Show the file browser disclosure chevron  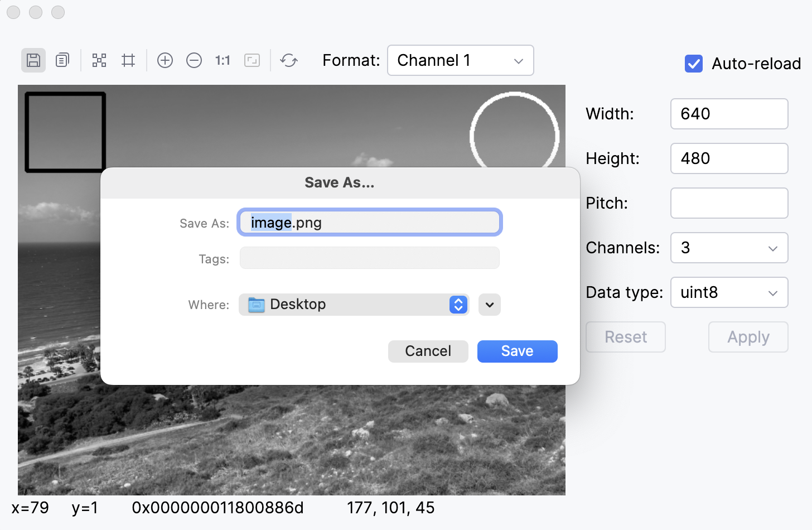(489, 305)
